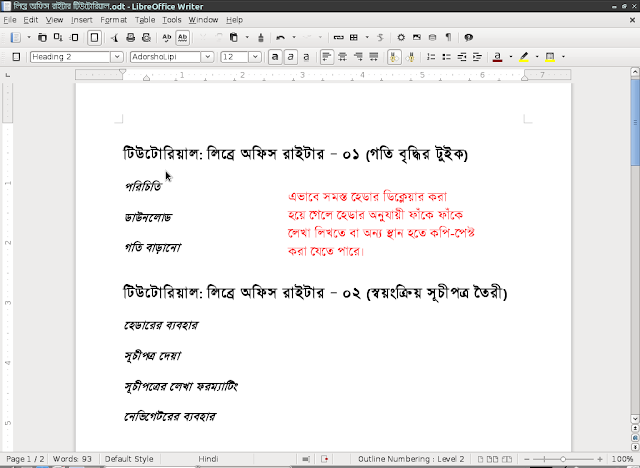This screenshot has width=640, height=468.
Task: Click Hindi language in status bar
Action: pos(208,459)
